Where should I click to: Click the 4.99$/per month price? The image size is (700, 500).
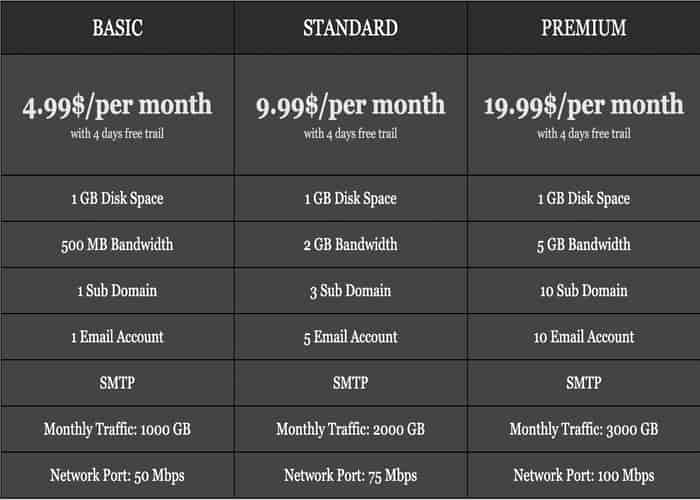pyautogui.click(x=117, y=104)
